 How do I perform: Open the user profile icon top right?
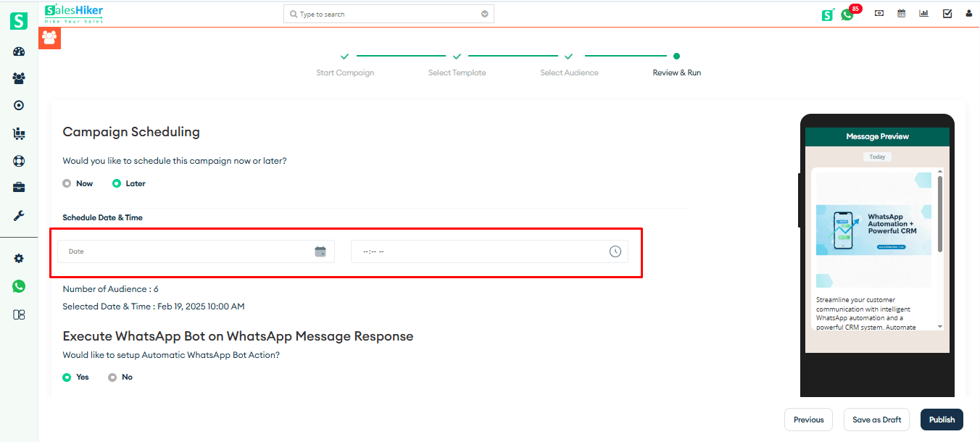tap(969, 13)
